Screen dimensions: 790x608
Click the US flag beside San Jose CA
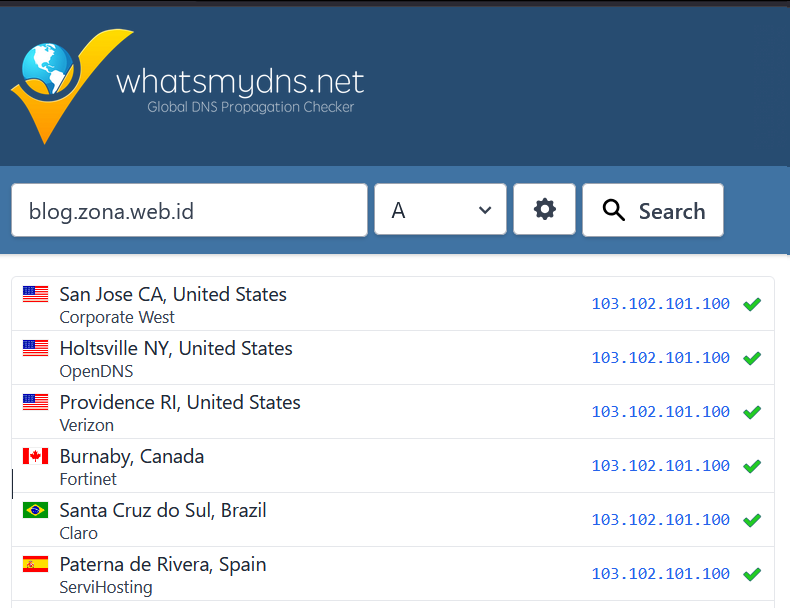tap(35, 294)
